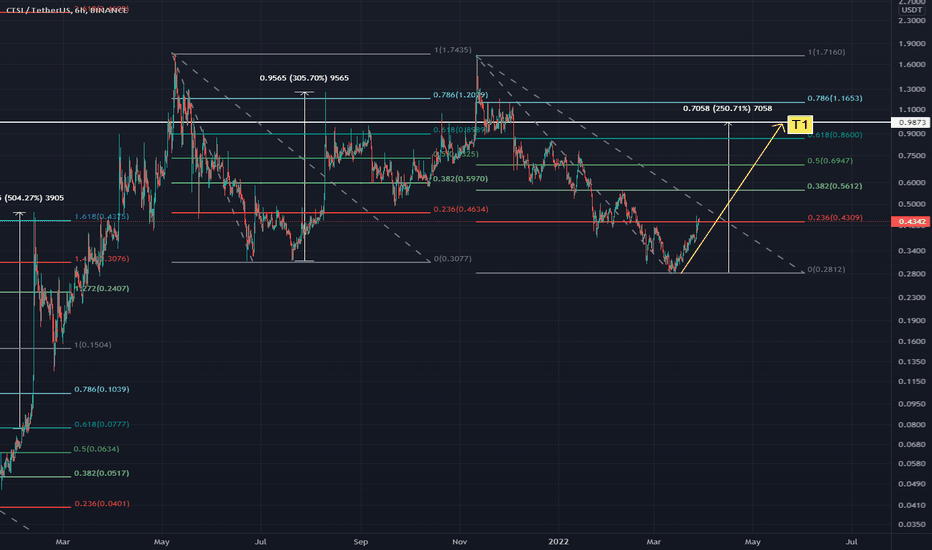Image resolution: width=932 pixels, height=550 pixels.
Task: Click the Fibonacci label 0.382(0.5970)
Action: tap(460, 178)
